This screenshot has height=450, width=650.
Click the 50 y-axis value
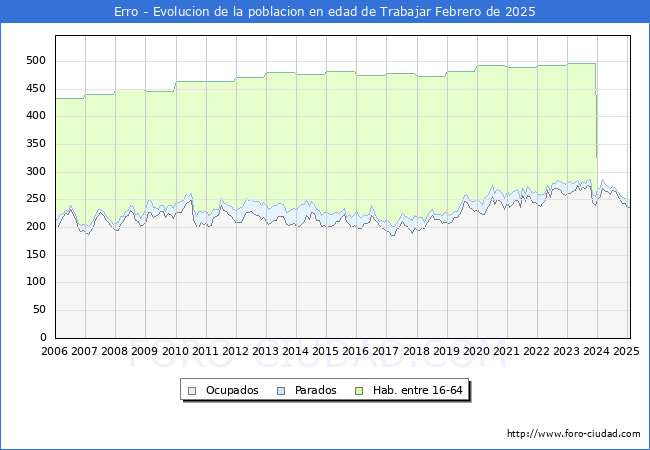(x=39, y=310)
